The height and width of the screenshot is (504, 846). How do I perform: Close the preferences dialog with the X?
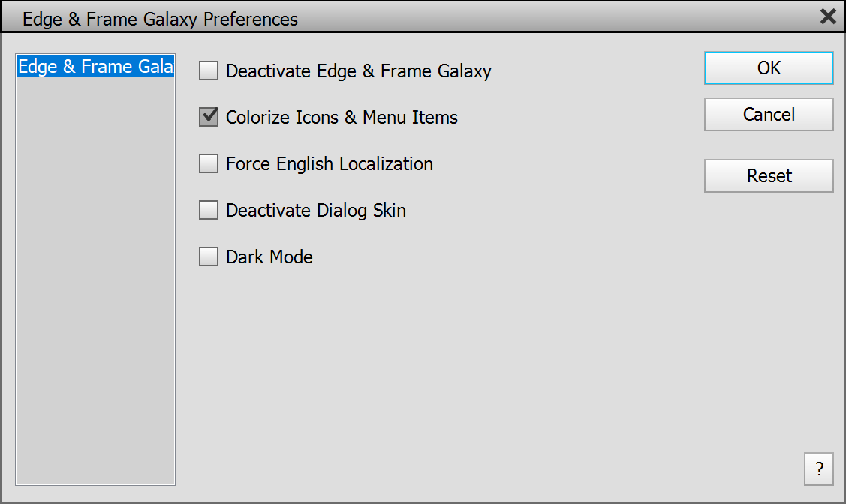[x=828, y=16]
